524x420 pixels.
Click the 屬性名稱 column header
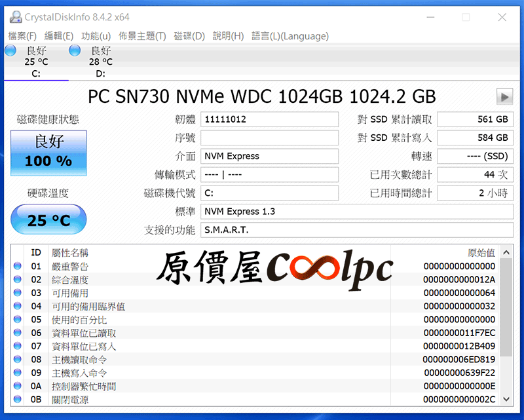[x=219, y=252]
